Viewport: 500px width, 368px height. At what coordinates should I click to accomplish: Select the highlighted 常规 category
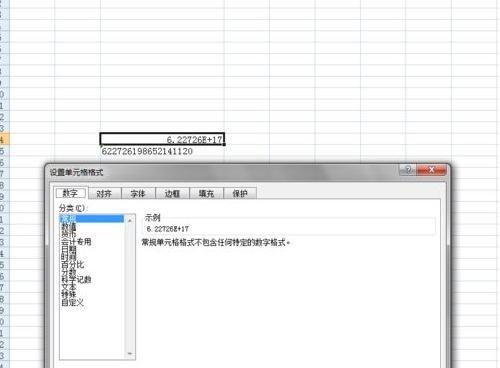(x=92, y=219)
